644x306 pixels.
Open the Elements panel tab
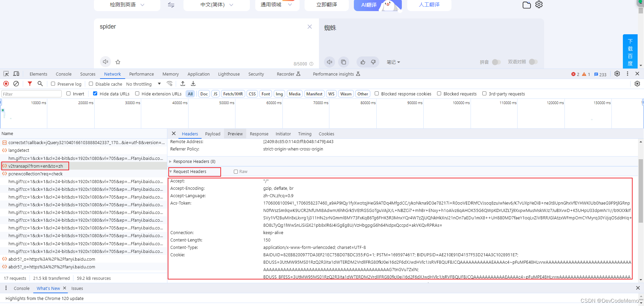pos(39,74)
